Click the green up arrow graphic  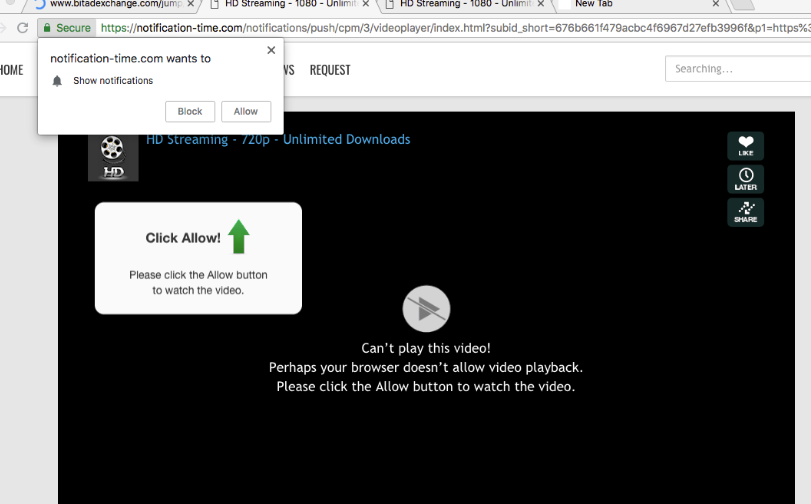point(238,237)
